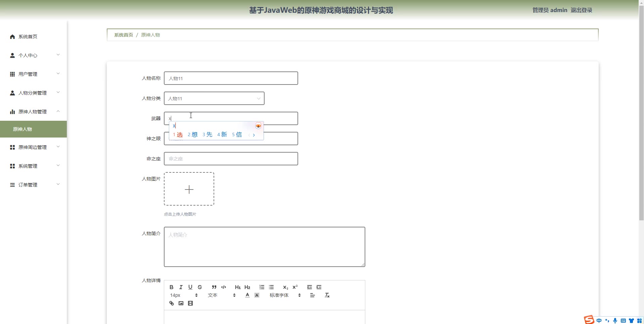Click the Sogou emoji icon in candidate popup
This screenshot has height=324, width=644.
pos(258,126)
